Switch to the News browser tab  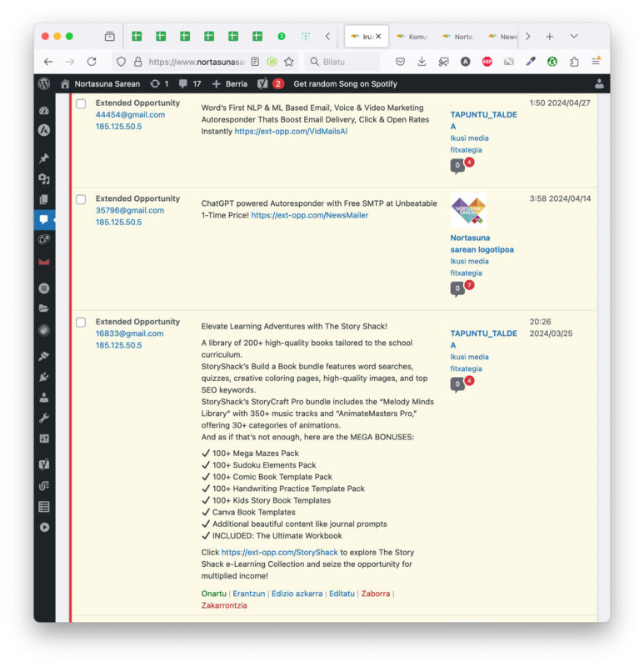pyautogui.click(x=503, y=37)
